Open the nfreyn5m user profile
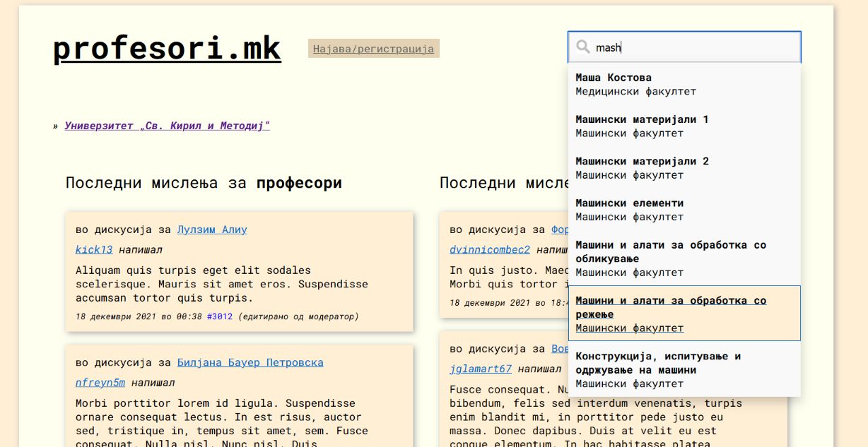 100,382
